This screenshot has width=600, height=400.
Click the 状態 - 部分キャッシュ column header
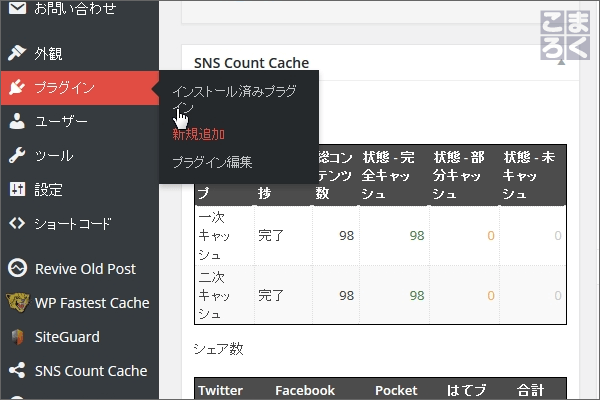point(464,175)
